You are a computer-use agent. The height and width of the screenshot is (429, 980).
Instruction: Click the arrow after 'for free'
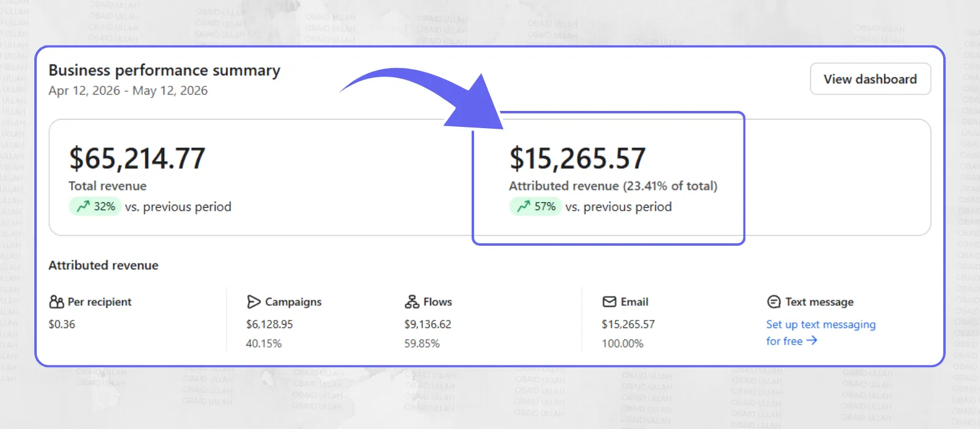pyautogui.click(x=812, y=341)
